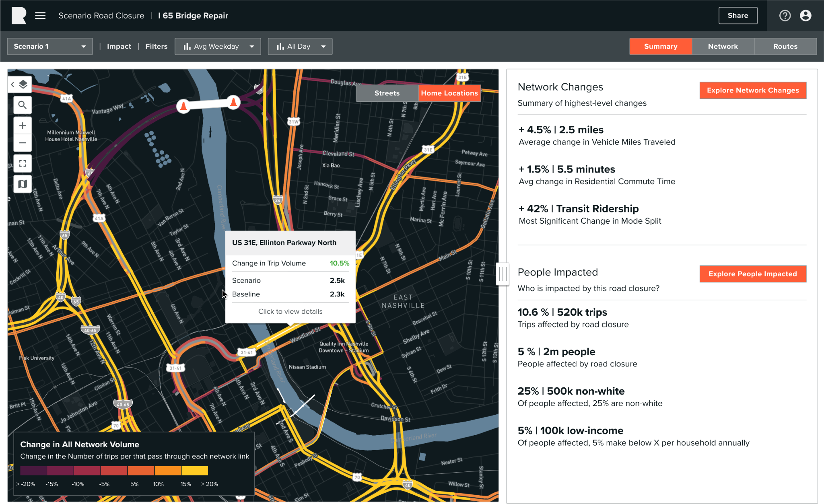Switch to the Routes tab
This screenshot has height=504, width=824.
coord(785,46)
